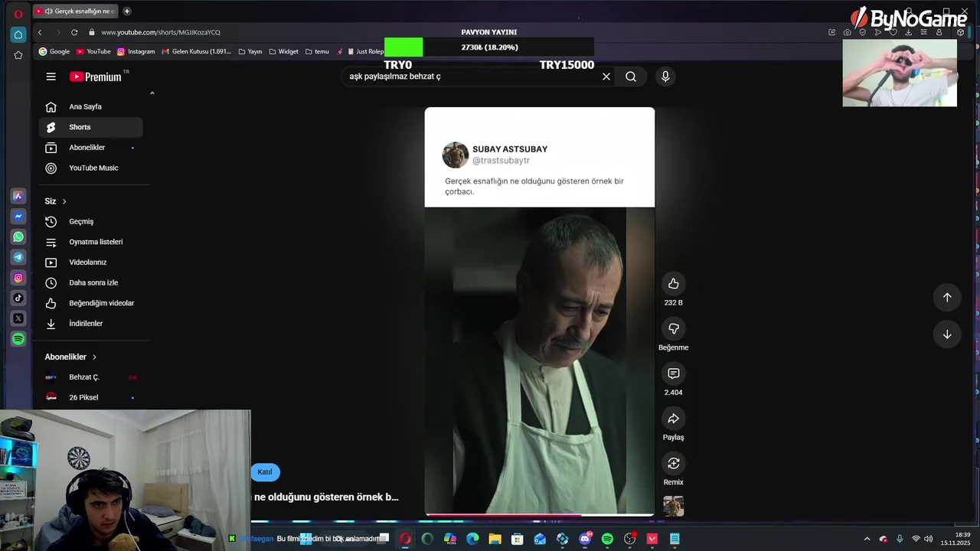
Task: Open Aria AI in the Opera sidebar
Action: (x=18, y=196)
